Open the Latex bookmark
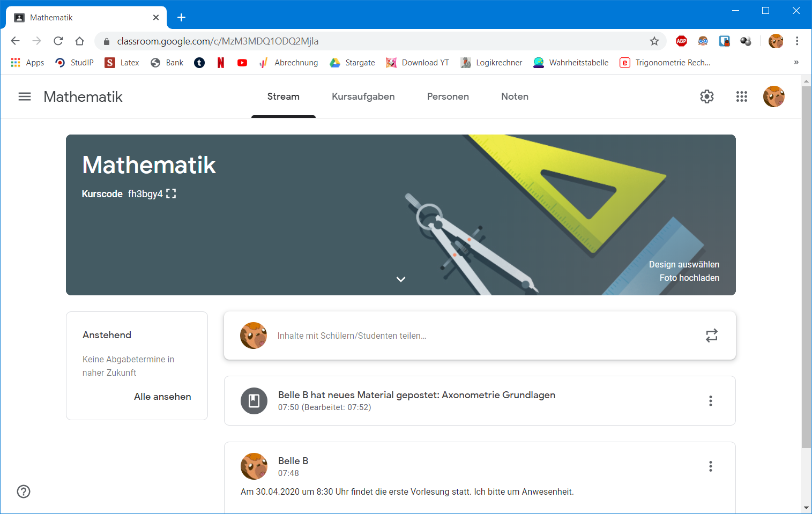Viewport: 812px width, 514px height. [x=122, y=63]
